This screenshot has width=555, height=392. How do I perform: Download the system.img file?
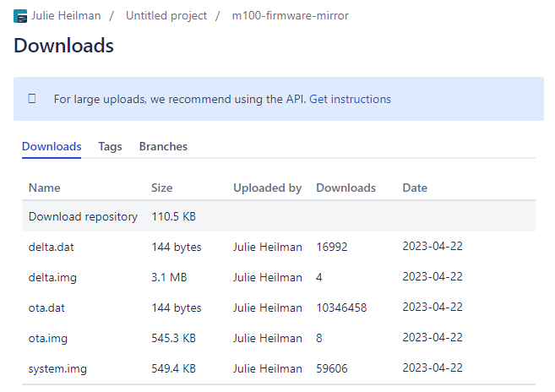[x=57, y=368]
